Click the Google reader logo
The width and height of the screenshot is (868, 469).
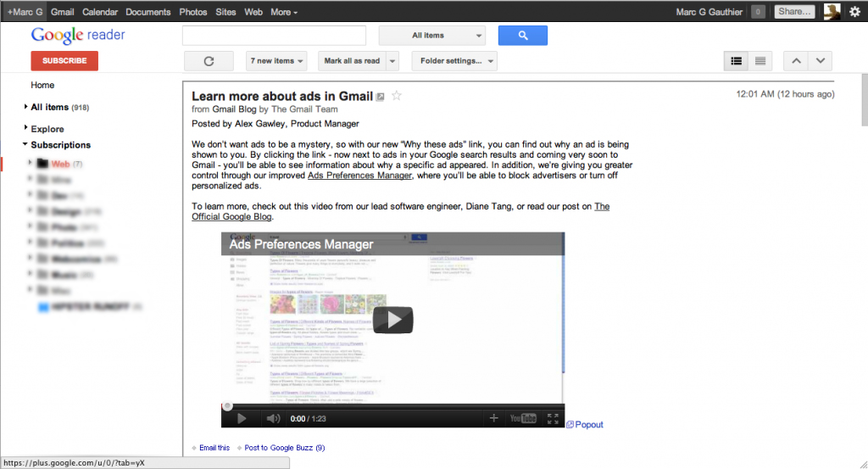pos(78,36)
